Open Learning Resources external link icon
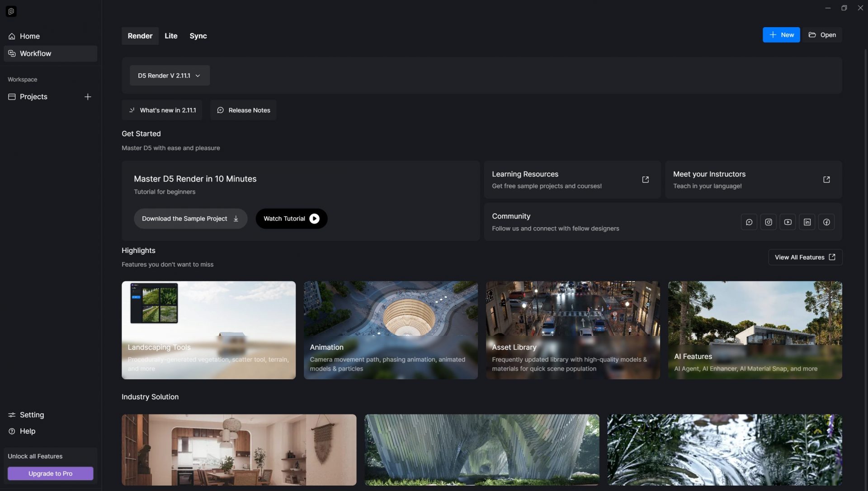868x491 pixels. [x=645, y=180]
